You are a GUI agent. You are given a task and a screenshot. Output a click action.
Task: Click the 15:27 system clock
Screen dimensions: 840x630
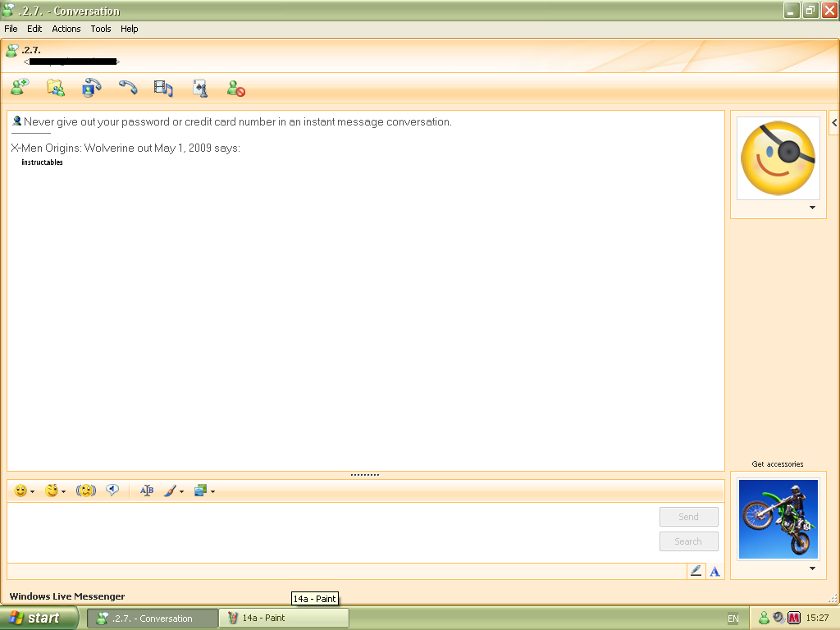(x=817, y=618)
